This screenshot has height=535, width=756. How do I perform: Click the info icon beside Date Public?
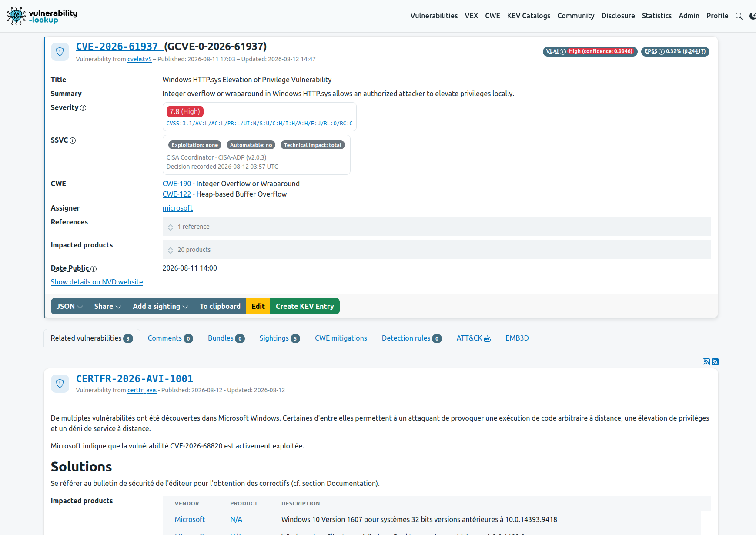point(94,269)
